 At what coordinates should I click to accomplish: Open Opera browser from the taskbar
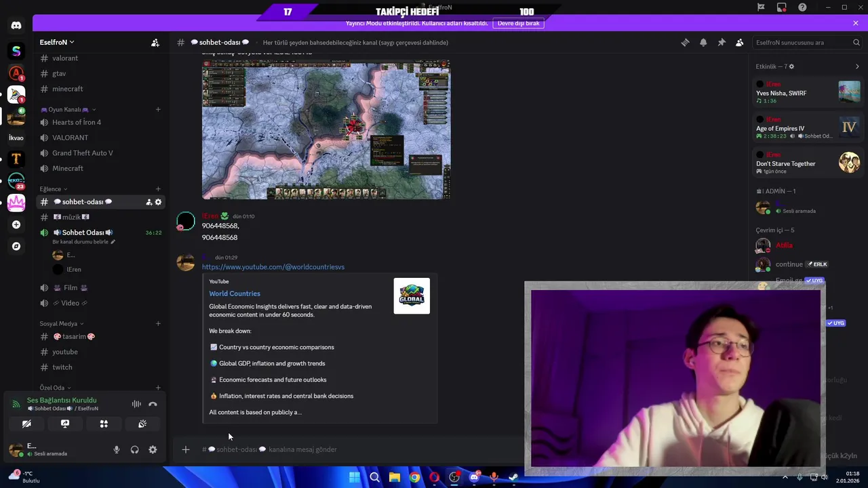click(434, 477)
